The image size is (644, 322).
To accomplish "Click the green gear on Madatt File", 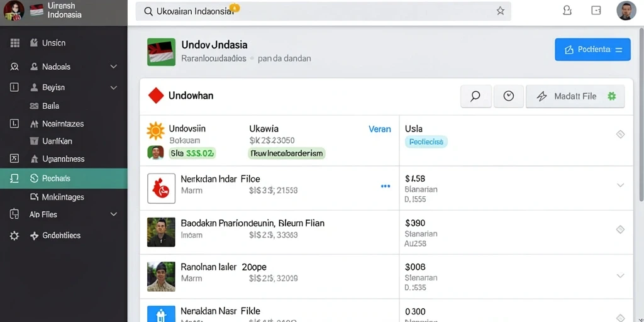I will (611, 96).
